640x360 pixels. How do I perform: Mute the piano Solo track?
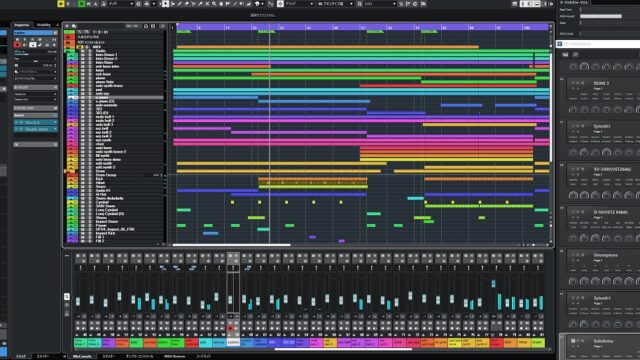coord(83,82)
